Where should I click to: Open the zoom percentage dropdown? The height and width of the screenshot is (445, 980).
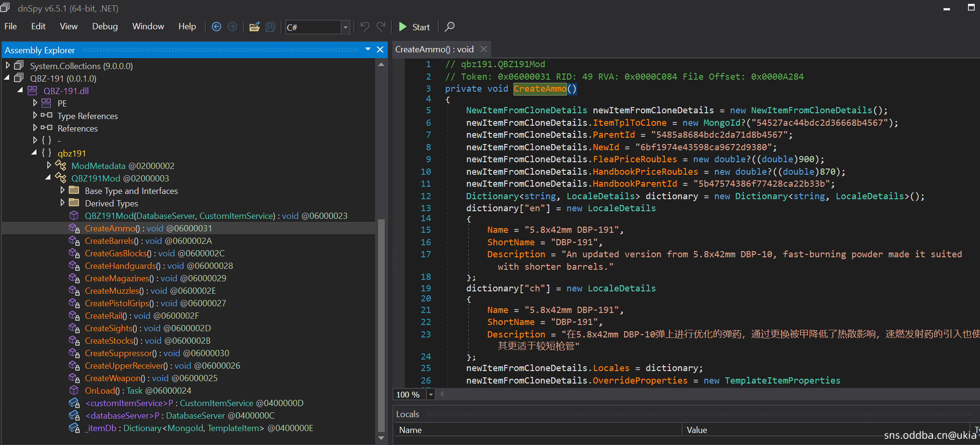pos(430,395)
